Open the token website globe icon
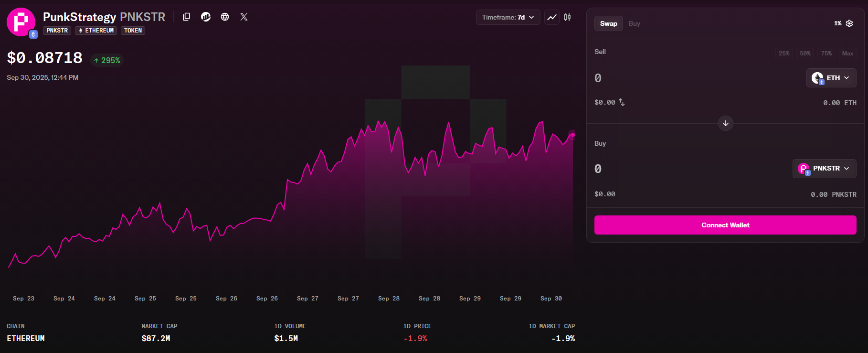 point(225,17)
